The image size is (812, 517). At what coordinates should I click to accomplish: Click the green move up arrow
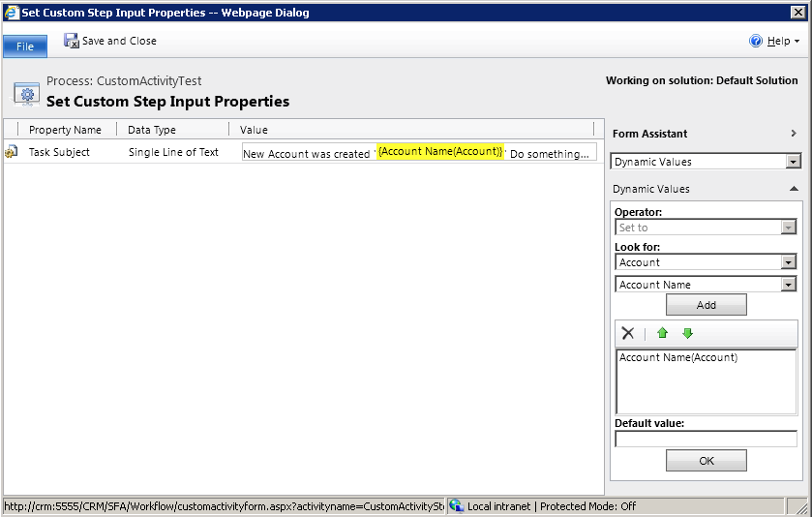point(662,333)
